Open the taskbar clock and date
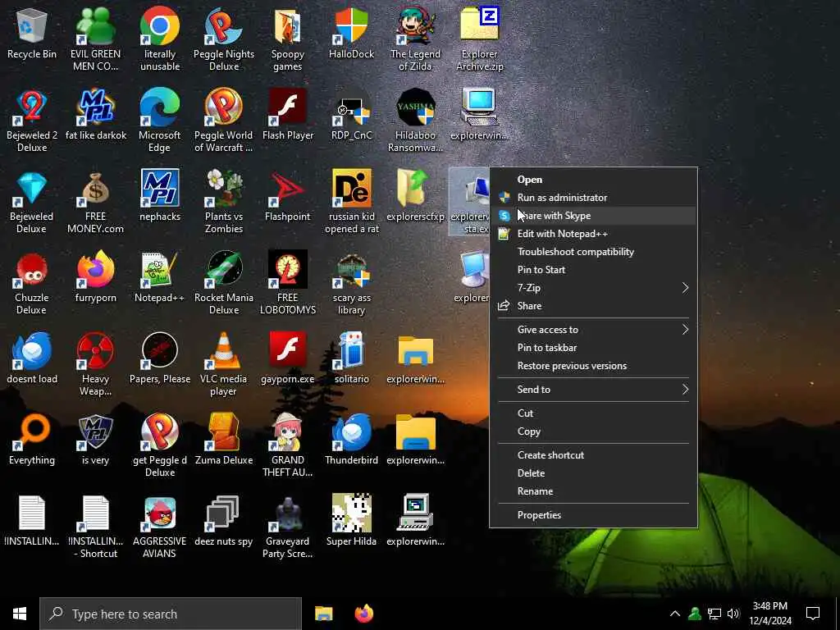Image resolution: width=840 pixels, height=630 pixels. tap(770, 614)
